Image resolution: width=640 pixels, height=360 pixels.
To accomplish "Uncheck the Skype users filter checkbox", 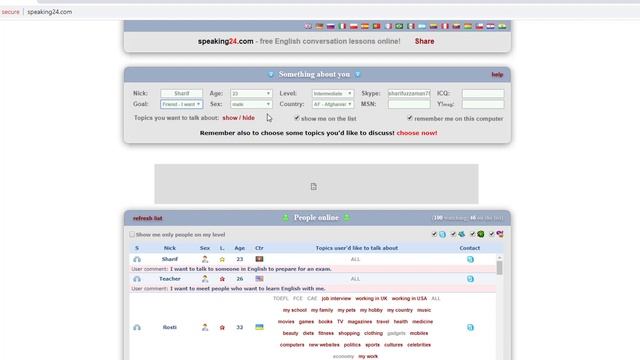I will 434,234.
